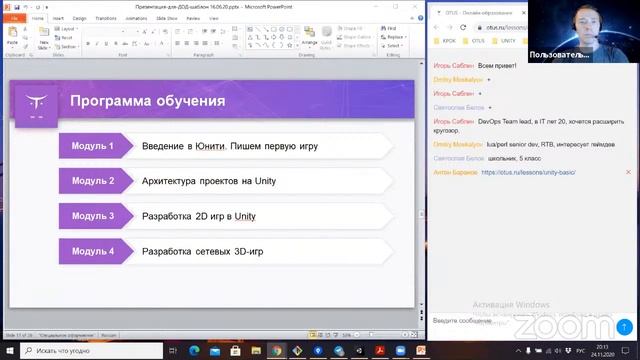The image size is (640, 360).
Task: Open the OTUS bookmark folder
Action: [473, 41]
